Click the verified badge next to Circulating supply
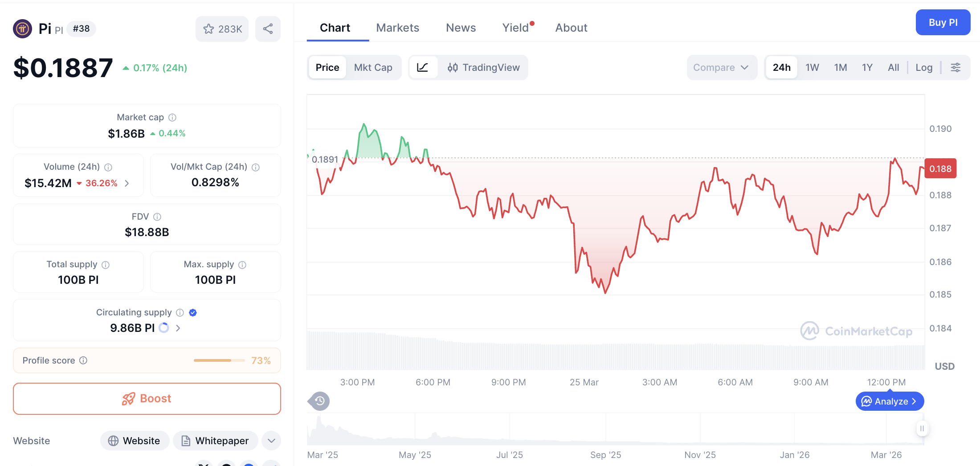This screenshot has width=980, height=466. [193, 312]
